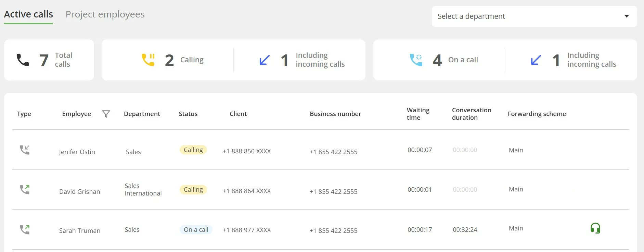Open the Project employees tab
644x252 pixels.
tap(105, 14)
